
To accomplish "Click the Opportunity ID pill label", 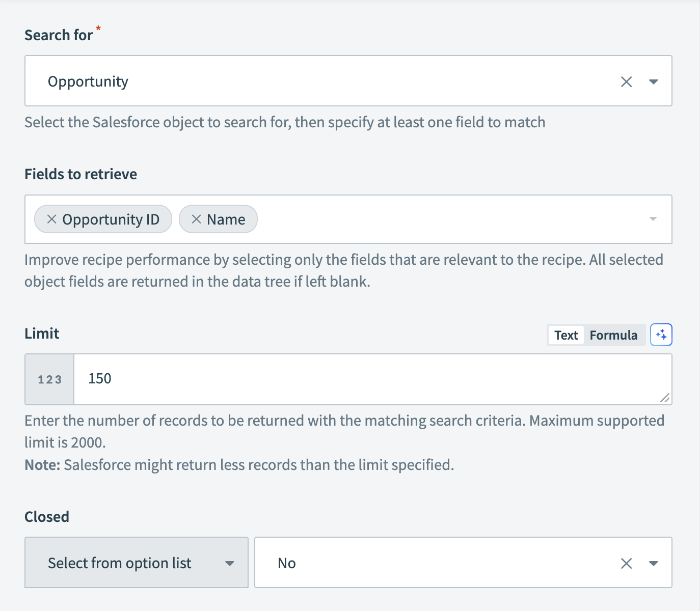I will point(111,219).
